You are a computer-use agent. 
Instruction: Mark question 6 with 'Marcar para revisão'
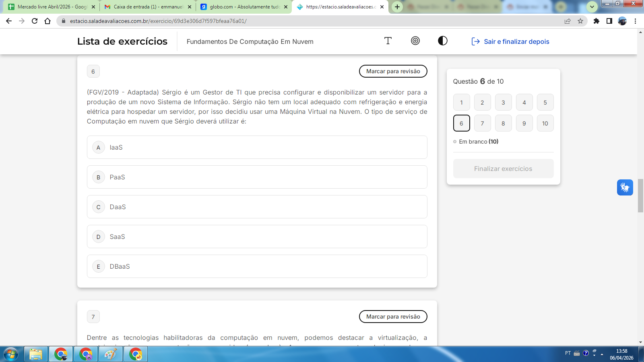pyautogui.click(x=393, y=71)
